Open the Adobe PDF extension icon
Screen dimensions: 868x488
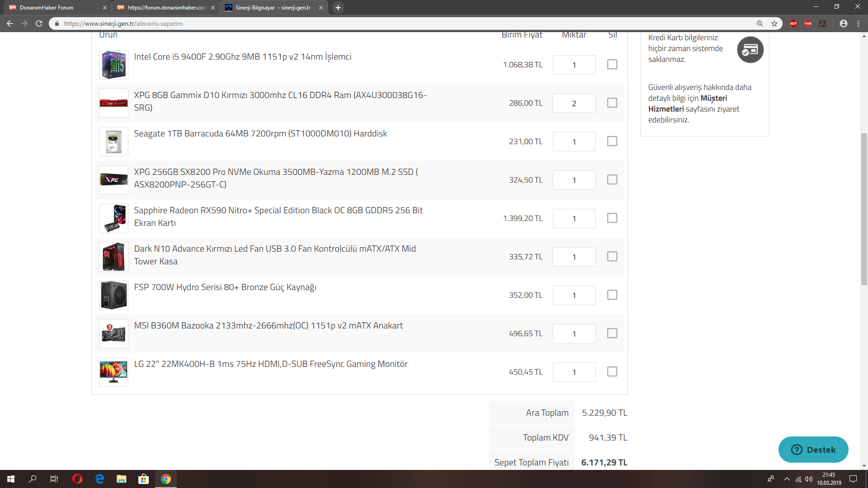point(823,23)
